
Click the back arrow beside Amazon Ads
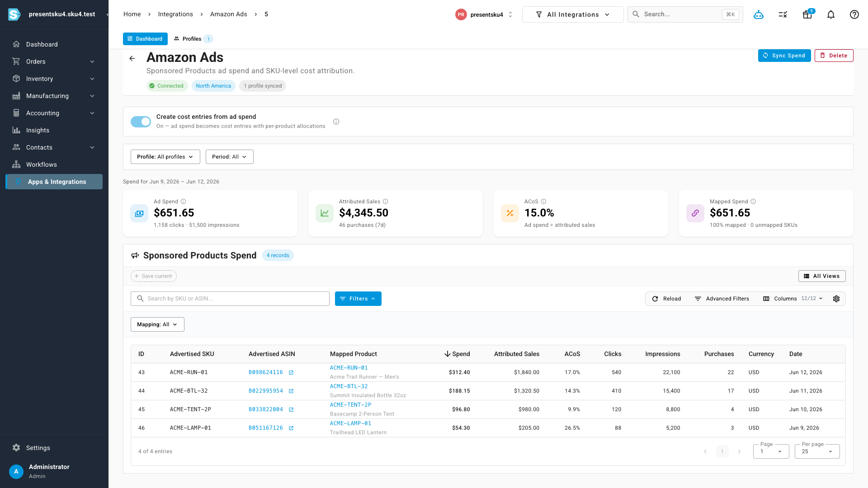tap(132, 58)
